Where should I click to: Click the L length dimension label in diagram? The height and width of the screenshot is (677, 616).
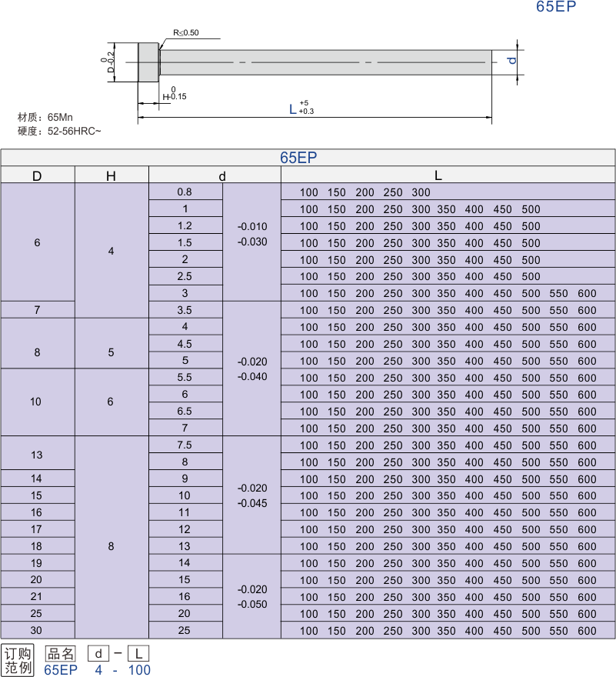(x=293, y=109)
